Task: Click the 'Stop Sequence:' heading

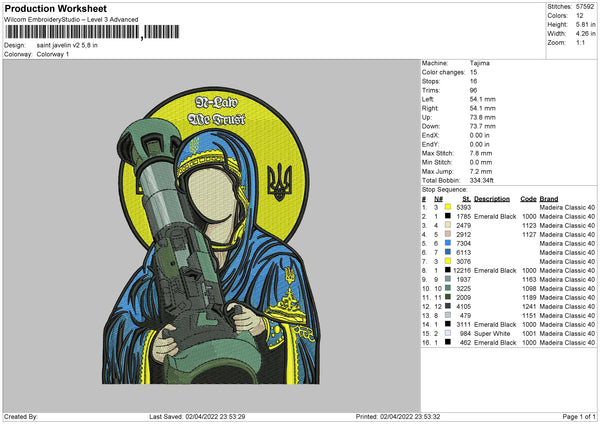Action: [445, 190]
